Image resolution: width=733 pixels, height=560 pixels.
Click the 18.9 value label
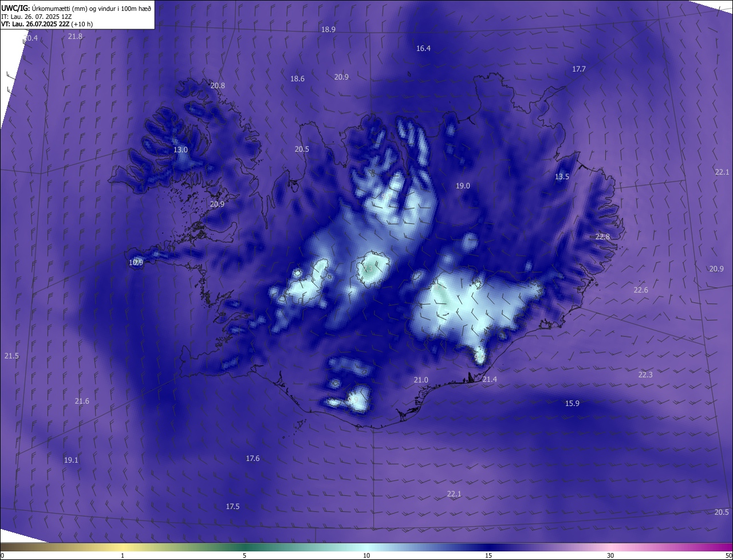tap(328, 29)
